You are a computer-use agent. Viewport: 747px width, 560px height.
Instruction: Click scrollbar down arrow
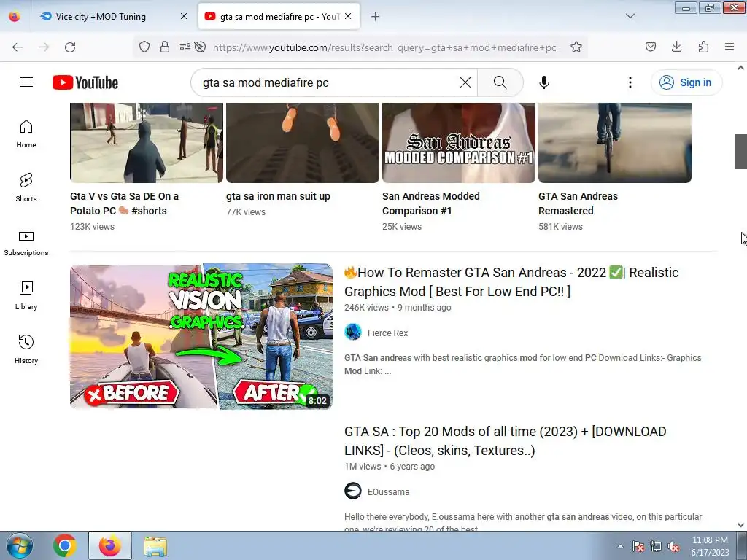click(740, 525)
